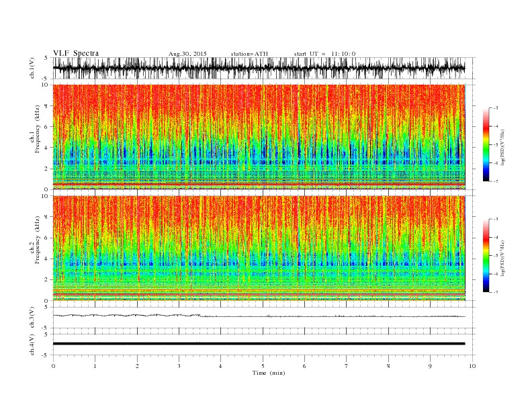Image resolution: width=532 pixels, height=411 pixels.
Task: Click the thick ch.4 voltage trace
Action: click(259, 344)
